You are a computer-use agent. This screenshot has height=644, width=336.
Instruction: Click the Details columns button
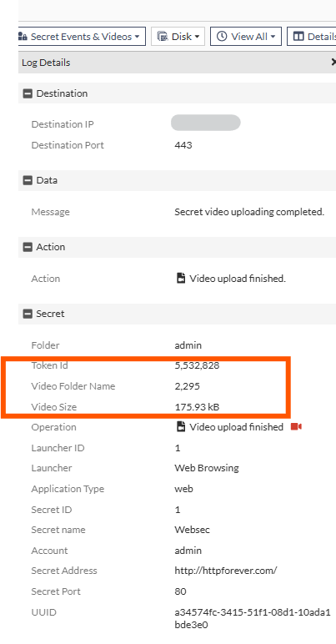[311, 37]
